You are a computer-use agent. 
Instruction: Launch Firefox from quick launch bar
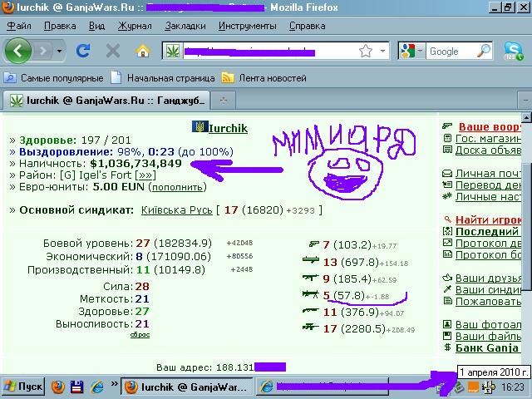[x=58, y=387]
